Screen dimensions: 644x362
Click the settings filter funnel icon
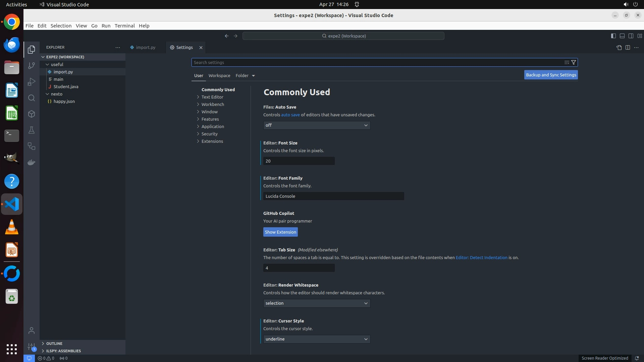coord(574,62)
